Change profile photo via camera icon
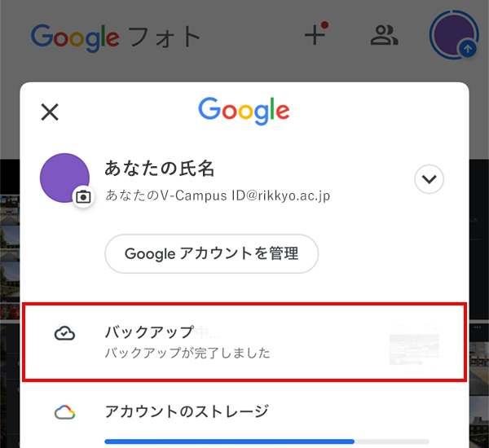The height and width of the screenshot is (448, 489). (x=83, y=197)
